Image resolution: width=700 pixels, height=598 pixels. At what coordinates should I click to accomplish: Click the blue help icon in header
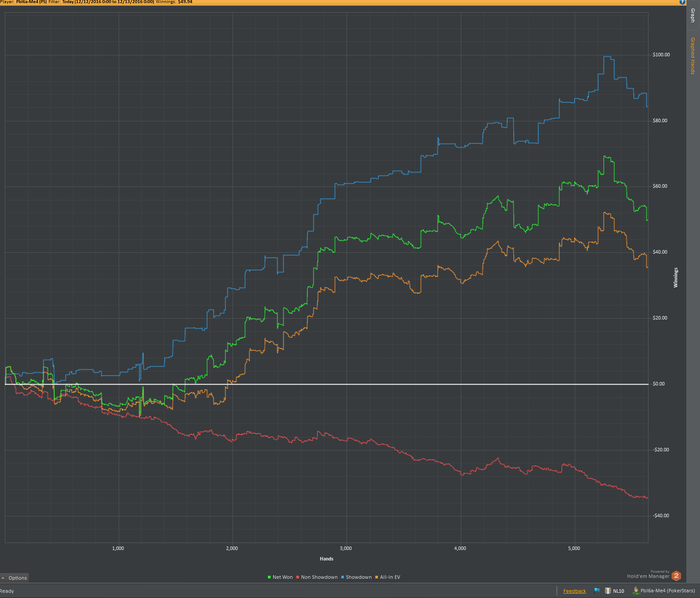[683, 2]
